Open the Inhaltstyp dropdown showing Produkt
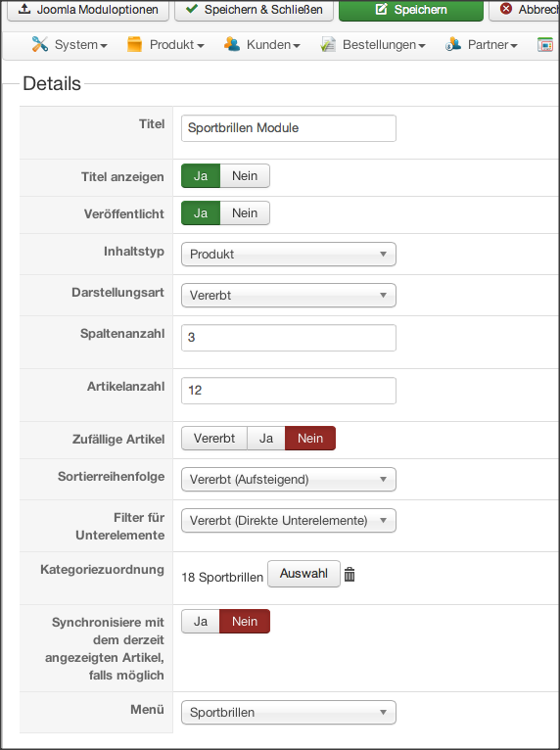The height and width of the screenshot is (750, 560). (289, 254)
